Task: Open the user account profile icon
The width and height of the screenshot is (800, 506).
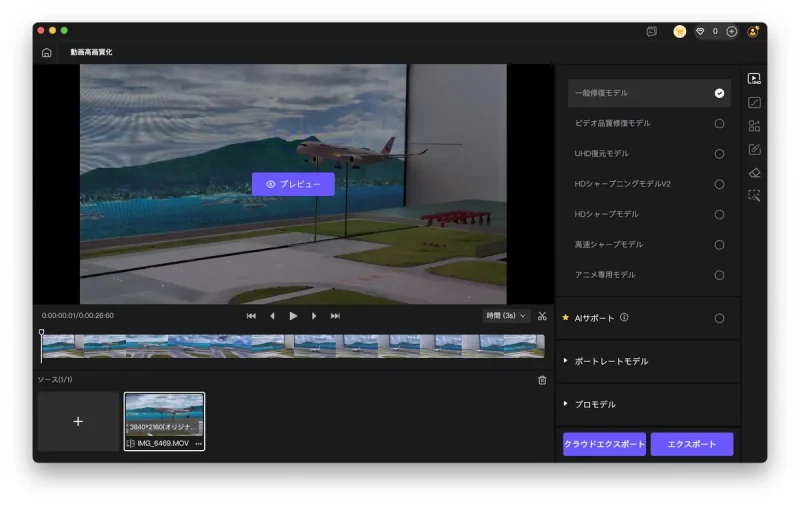Action: click(753, 31)
